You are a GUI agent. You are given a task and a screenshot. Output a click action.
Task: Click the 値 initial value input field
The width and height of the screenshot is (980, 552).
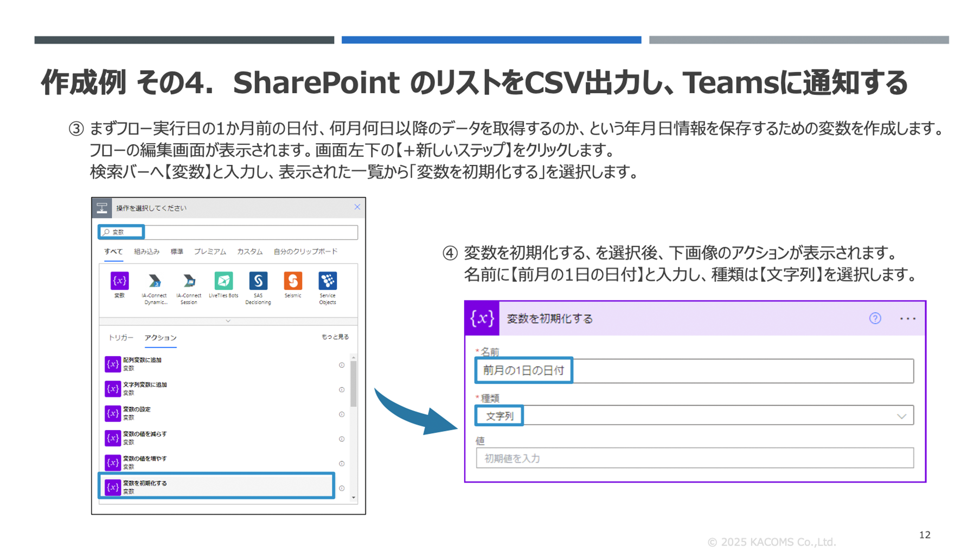tap(694, 458)
